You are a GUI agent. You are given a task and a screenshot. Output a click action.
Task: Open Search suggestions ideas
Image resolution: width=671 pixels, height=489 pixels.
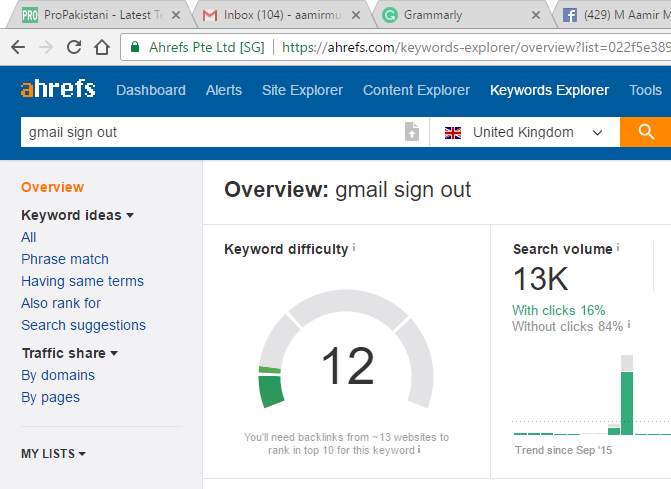(x=83, y=325)
